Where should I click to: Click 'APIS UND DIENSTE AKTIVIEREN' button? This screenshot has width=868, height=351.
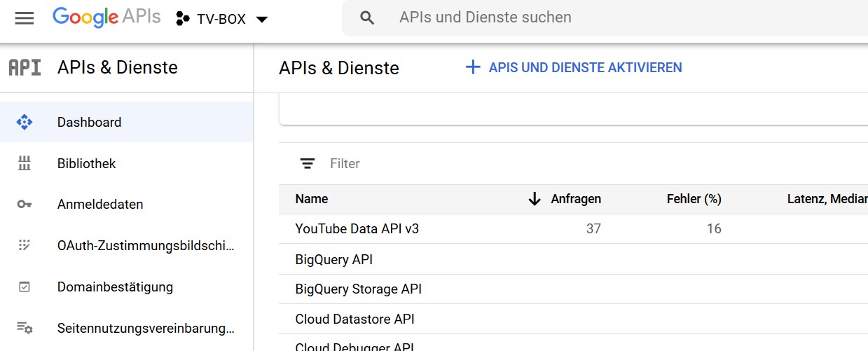coord(573,67)
